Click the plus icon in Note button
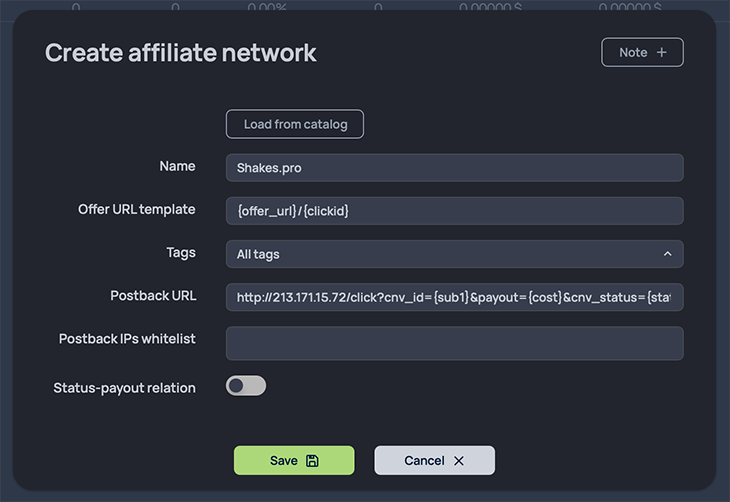 [x=662, y=52]
